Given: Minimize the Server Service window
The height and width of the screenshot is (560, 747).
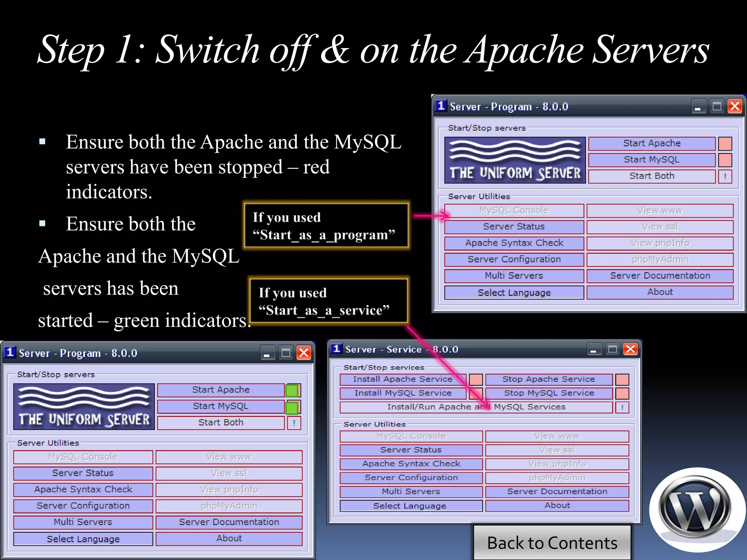Looking at the screenshot, I should (594, 349).
